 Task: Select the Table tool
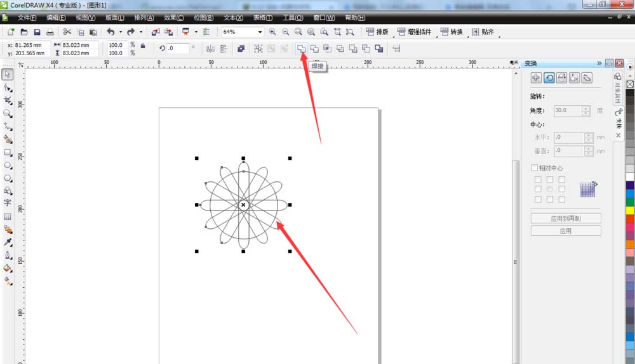click(x=7, y=216)
